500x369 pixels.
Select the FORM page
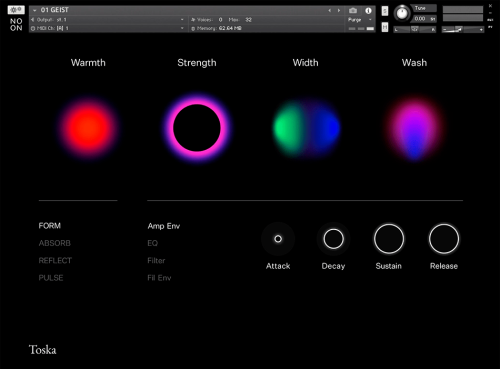pos(50,226)
